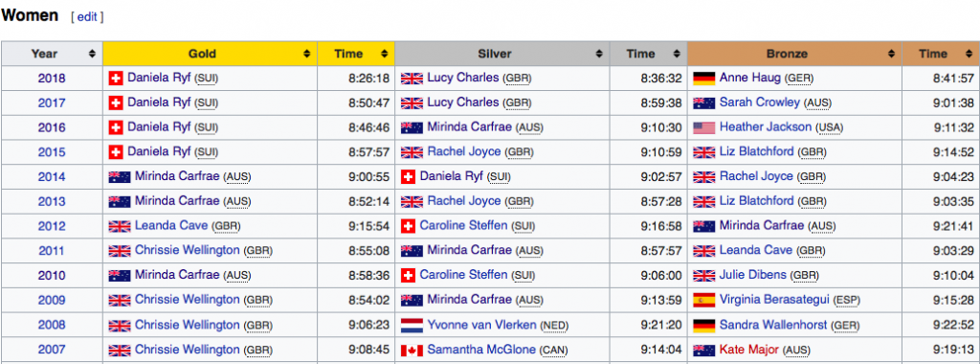The height and width of the screenshot is (364, 980).
Task: Open Sandra Wallenhorst link
Action: click(x=773, y=326)
